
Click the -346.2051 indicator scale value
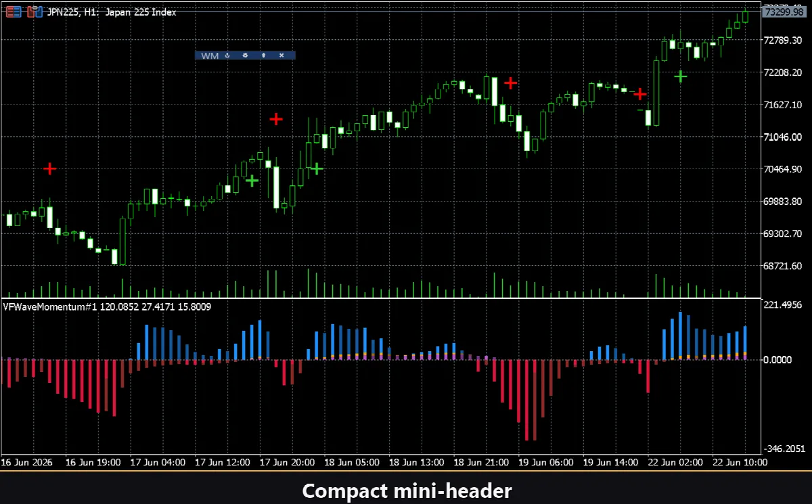(x=785, y=449)
